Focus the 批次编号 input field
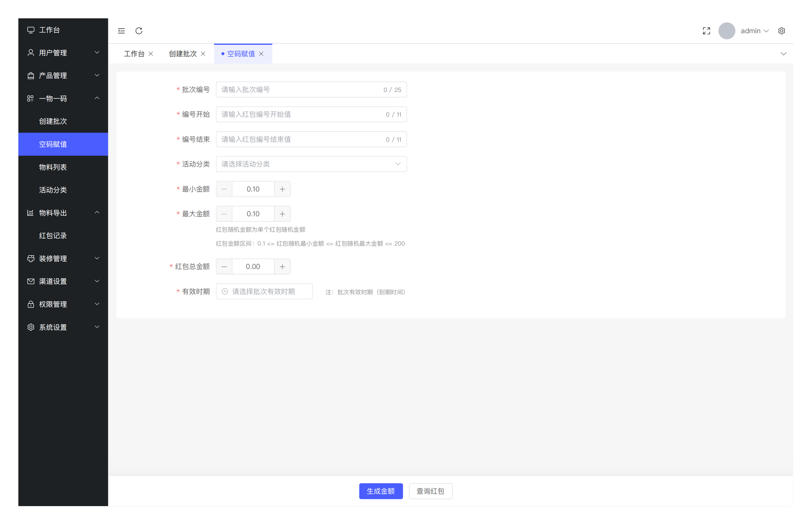This screenshot has height=525, width=812. pyautogui.click(x=300, y=90)
